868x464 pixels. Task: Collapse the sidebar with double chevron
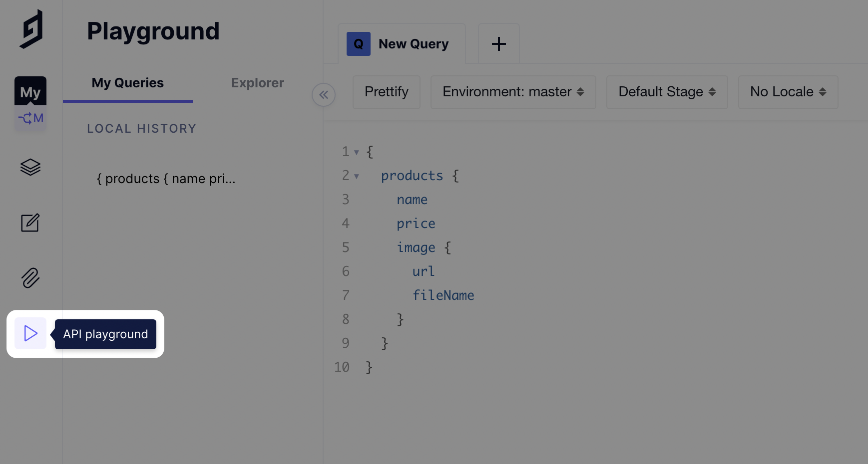[324, 95]
